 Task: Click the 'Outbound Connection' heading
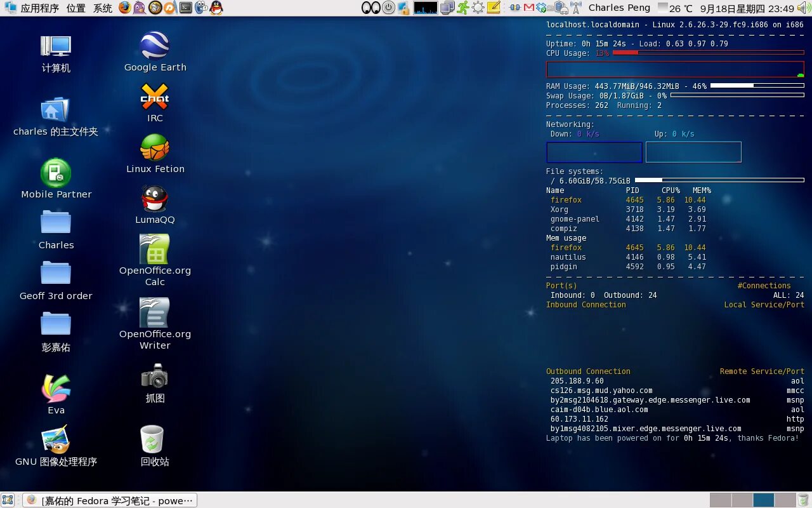click(588, 371)
